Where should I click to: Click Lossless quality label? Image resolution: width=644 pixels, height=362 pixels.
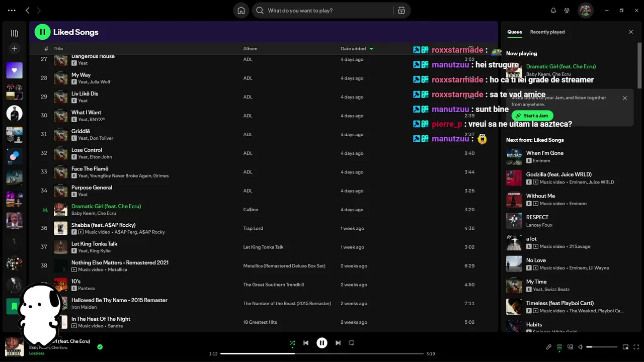(x=37, y=353)
